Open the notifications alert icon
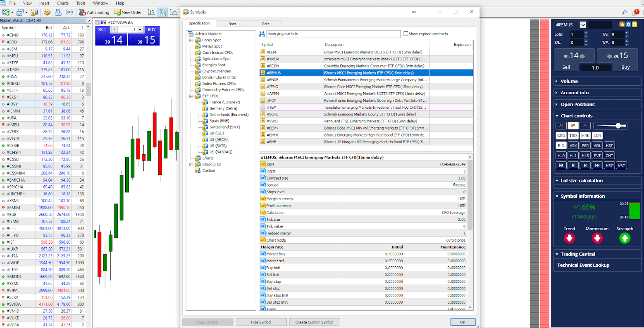 636,12
